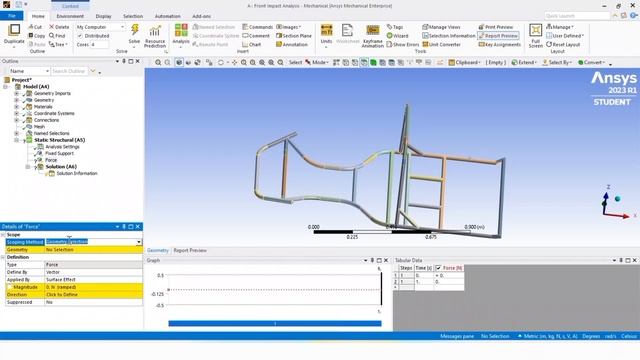Select the Fixed Support tree item
This screenshot has height=360, width=640.
click(59, 153)
